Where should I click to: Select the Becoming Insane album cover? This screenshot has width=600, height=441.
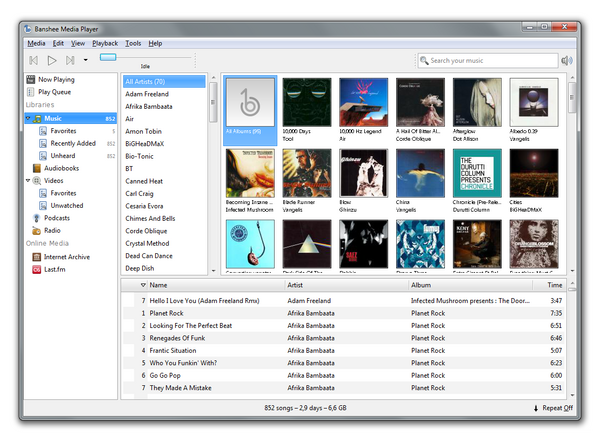click(x=250, y=173)
